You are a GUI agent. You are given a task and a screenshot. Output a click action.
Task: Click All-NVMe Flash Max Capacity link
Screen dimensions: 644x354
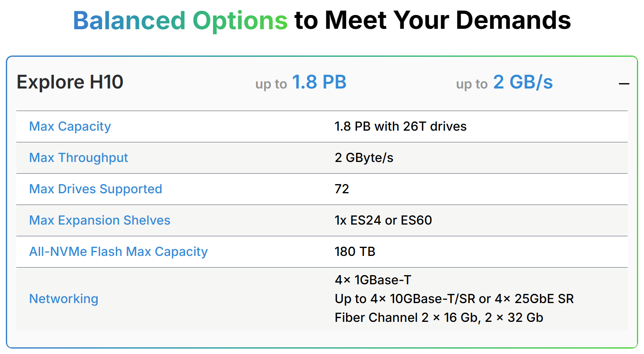(x=118, y=251)
